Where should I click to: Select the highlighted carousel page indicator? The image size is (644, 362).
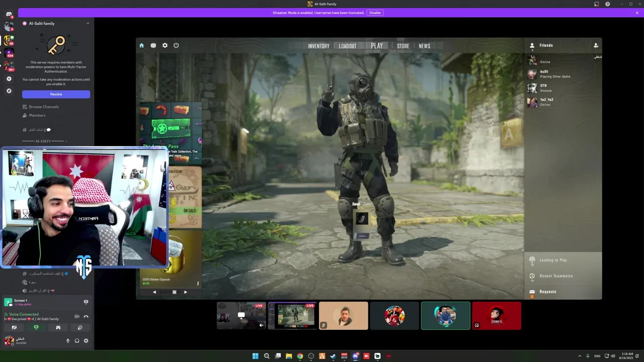pos(175,292)
